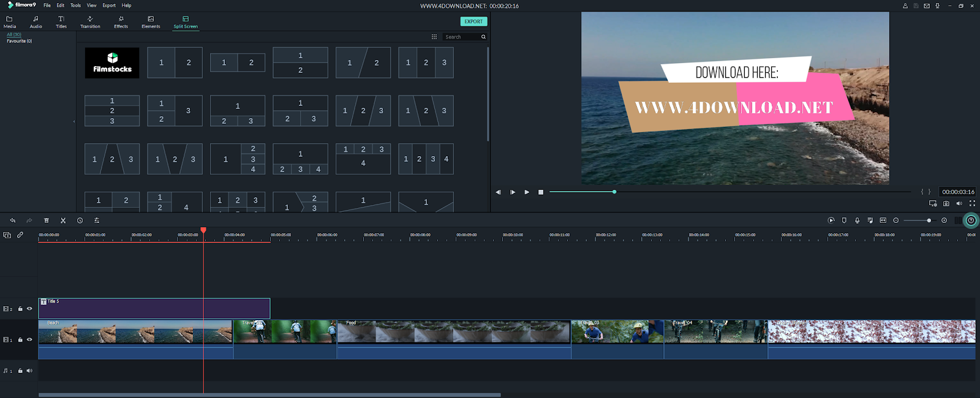This screenshot has width=980, height=398.
Task: Switch to the Audio tab
Action: pyautogui.click(x=36, y=22)
